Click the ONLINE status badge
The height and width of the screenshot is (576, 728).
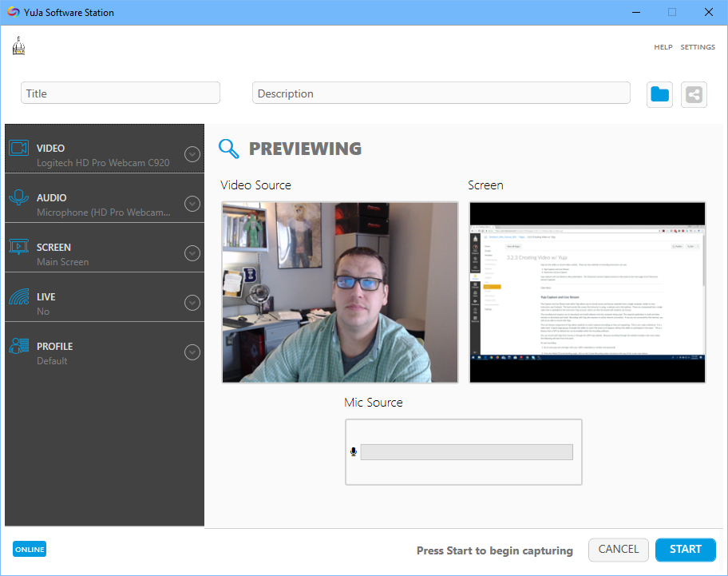click(x=30, y=549)
